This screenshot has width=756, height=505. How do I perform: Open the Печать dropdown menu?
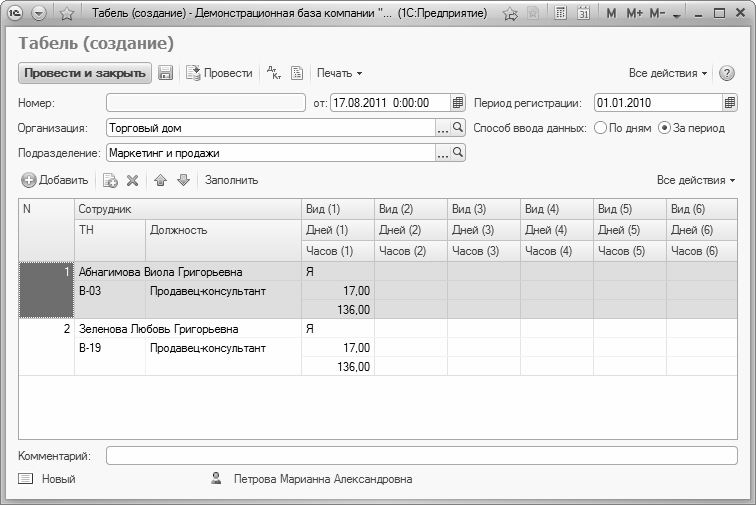[339, 73]
